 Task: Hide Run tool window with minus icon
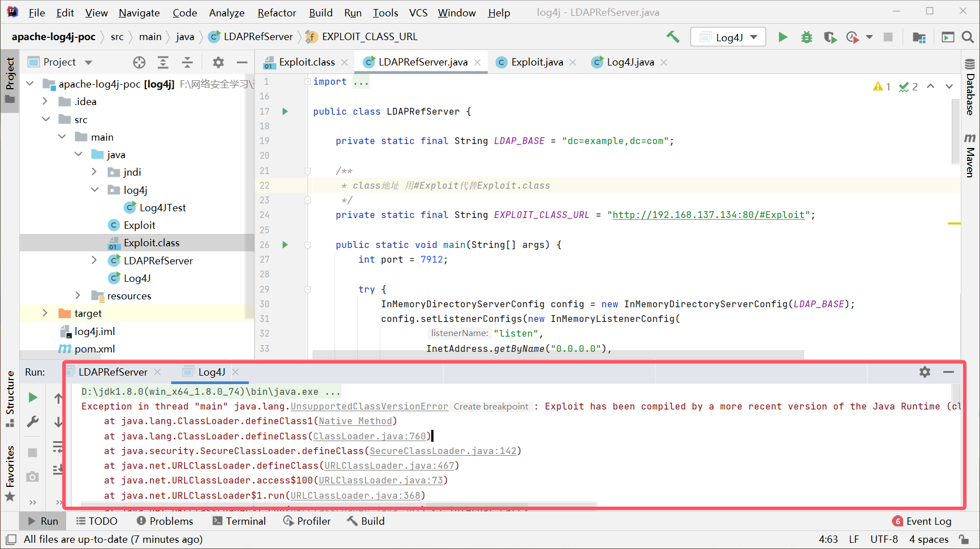pyautogui.click(x=948, y=372)
